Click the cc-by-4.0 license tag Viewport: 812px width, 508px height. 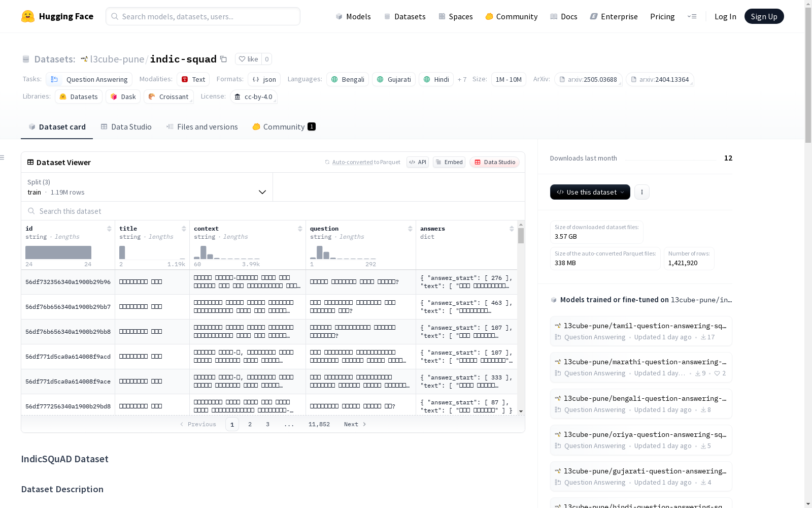253,97
